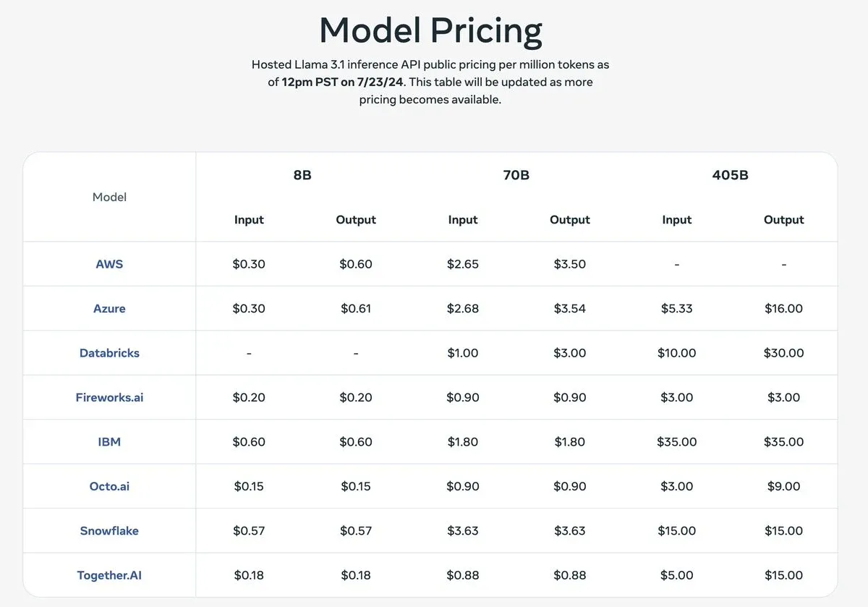Click the Together.AI link
The height and width of the screenshot is (607, 868).
109,575
